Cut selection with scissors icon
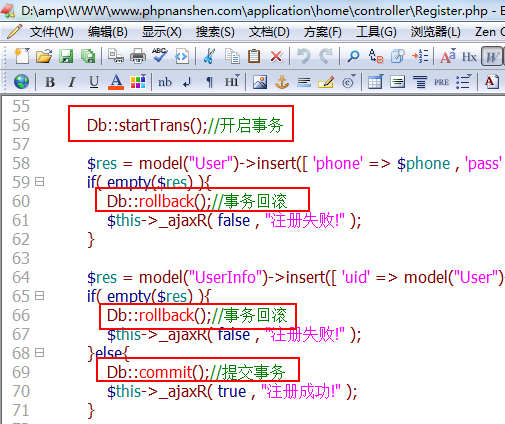 209,56
